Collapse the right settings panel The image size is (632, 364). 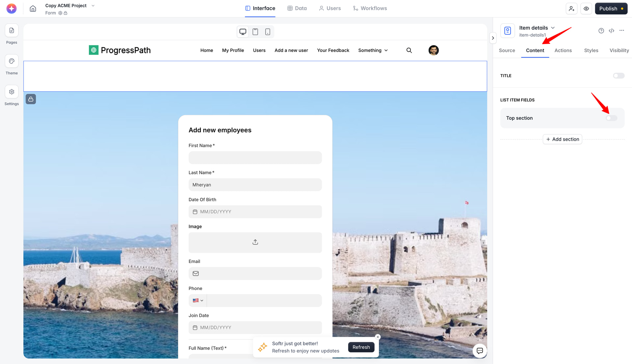[x=493, y=38]
